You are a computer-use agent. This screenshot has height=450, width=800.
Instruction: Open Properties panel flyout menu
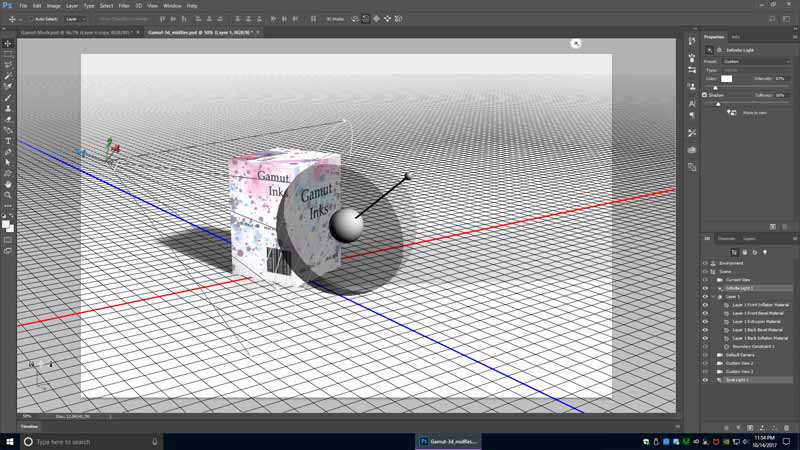click(795, 37)
